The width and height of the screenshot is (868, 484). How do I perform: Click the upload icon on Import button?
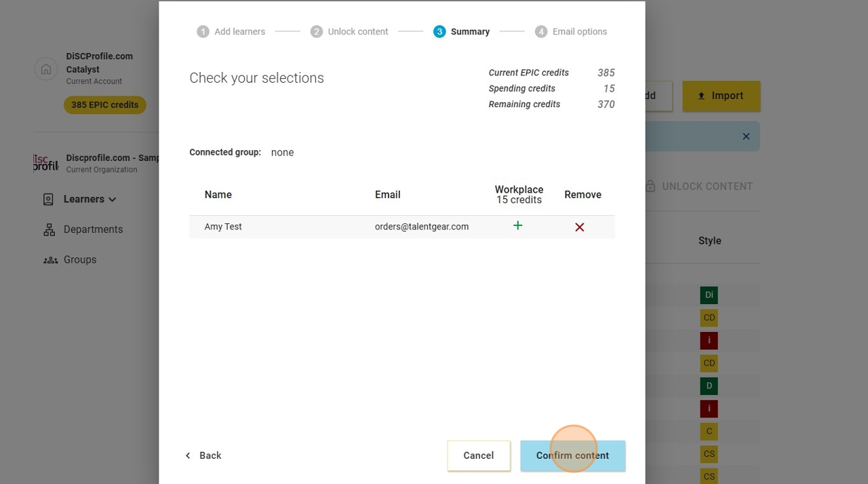[701, 96]
